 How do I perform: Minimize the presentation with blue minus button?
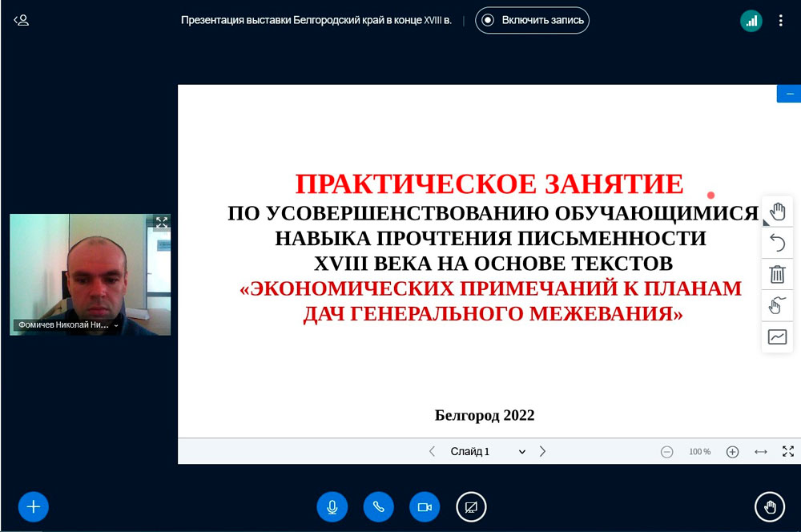point(788,94)
